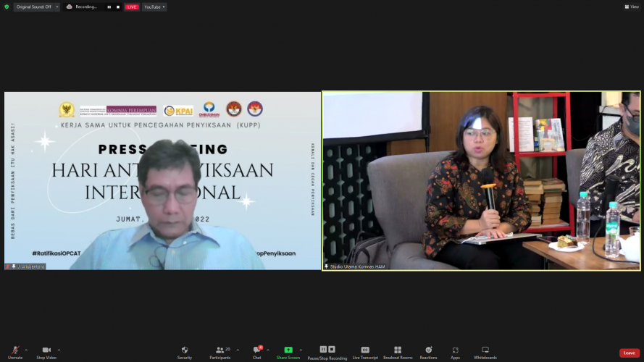Viewport: 644px width, 362px height.
Task: Expand audio options arrow beside Unmute
Action: coord(27,349)
